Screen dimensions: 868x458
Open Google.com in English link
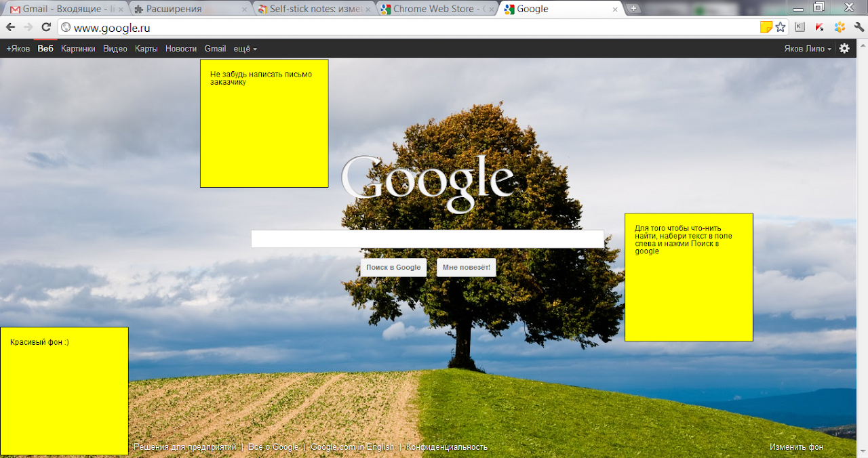[353, 447]
